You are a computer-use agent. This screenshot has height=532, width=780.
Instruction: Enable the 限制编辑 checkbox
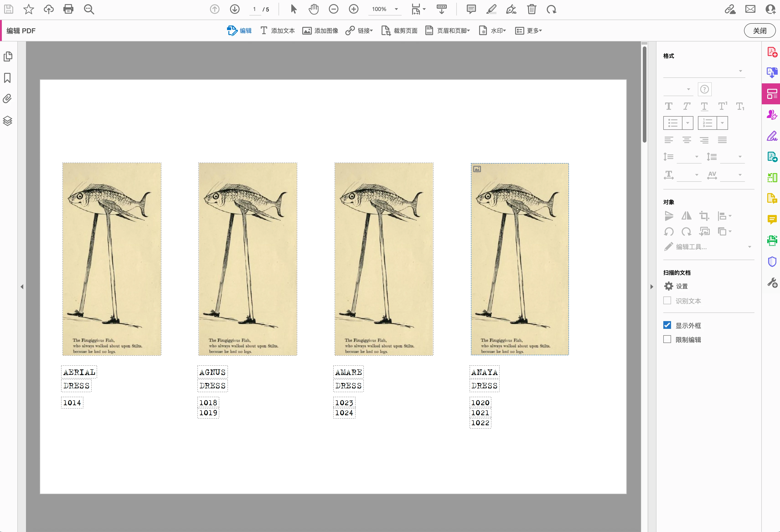click(x=667, y=339)
